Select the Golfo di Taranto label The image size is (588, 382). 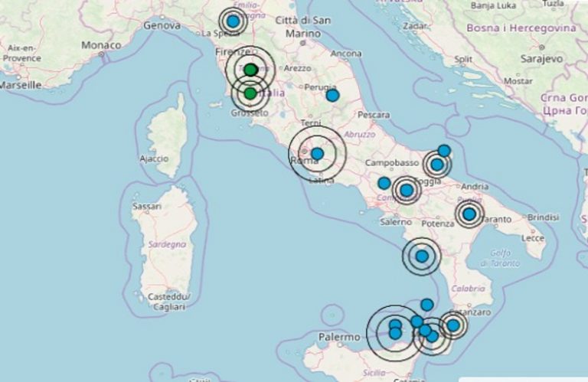coord(500,258)
